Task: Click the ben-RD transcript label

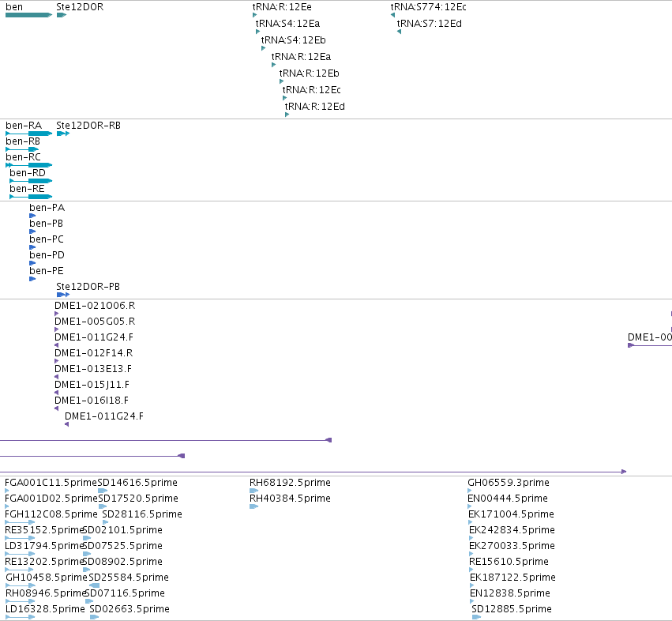Action: click(28, 173)
